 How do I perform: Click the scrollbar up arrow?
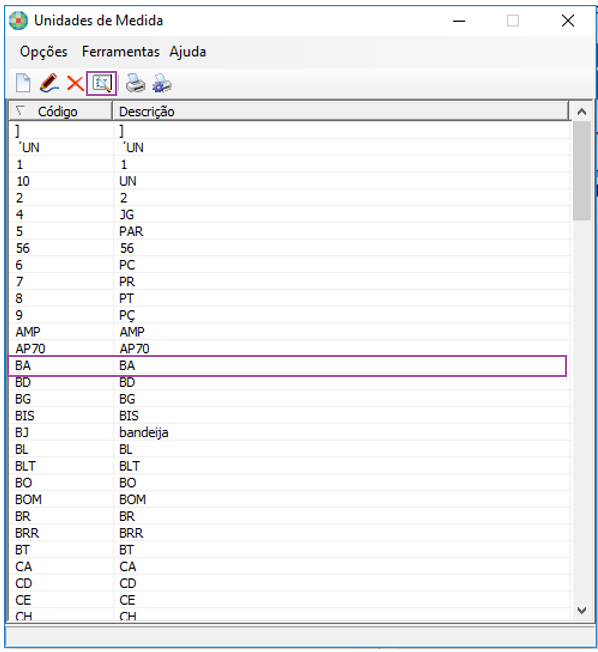coord(582,111)
